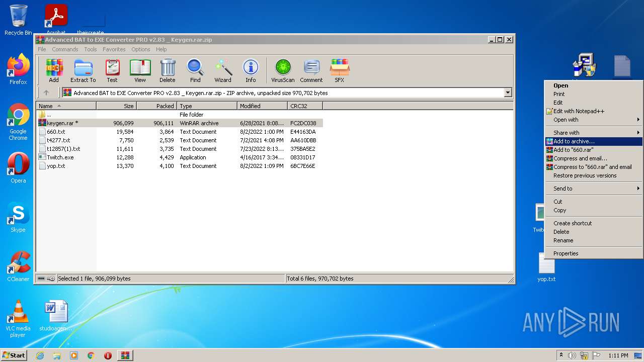Select t12857(1).txt file row
The image size is (644, 362).
pyautogui.click(x=180, y=149)
